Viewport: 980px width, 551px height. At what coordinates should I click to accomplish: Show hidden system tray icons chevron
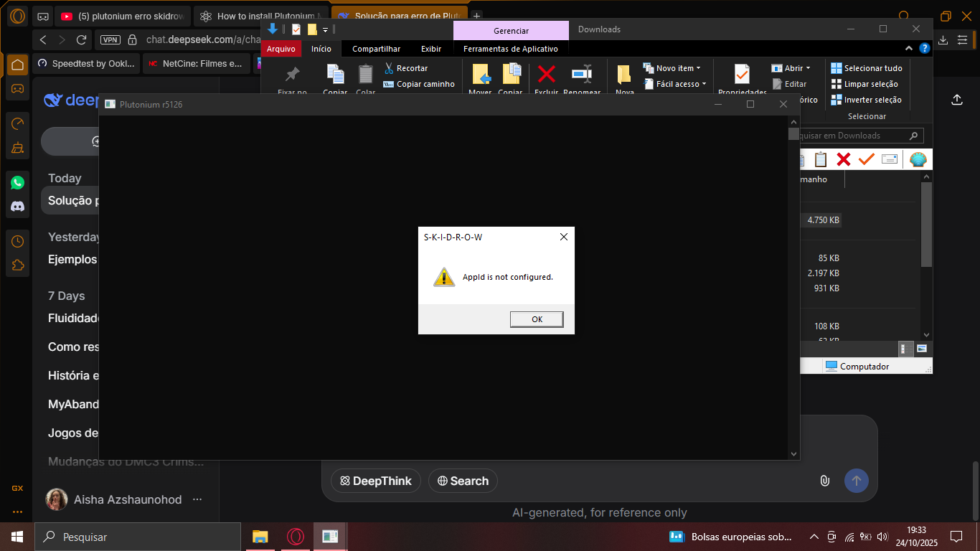814,537
